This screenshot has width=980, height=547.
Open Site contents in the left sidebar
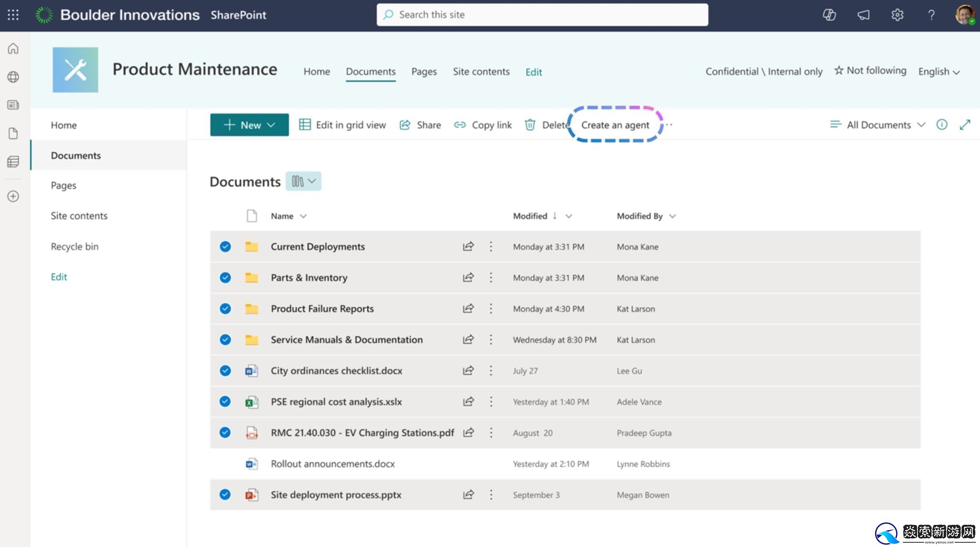79,216
